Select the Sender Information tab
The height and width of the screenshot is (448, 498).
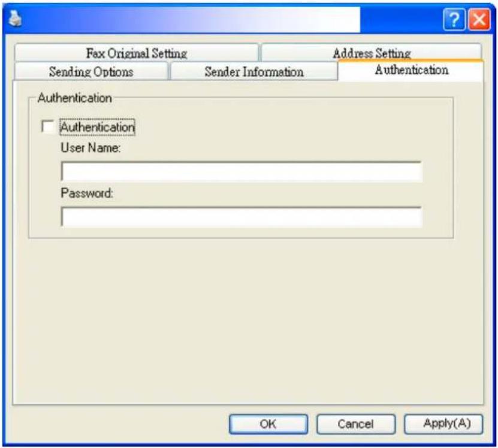[x=253, y=71]
